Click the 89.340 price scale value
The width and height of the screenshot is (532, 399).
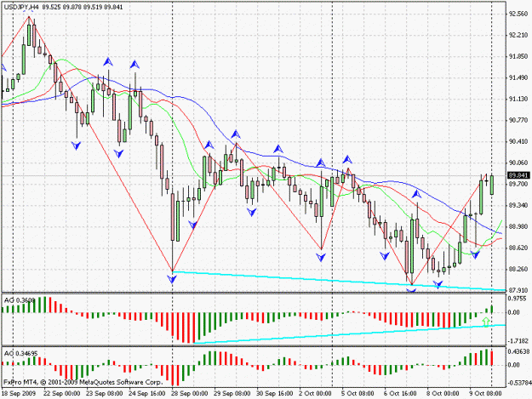[x=518, y=205]
